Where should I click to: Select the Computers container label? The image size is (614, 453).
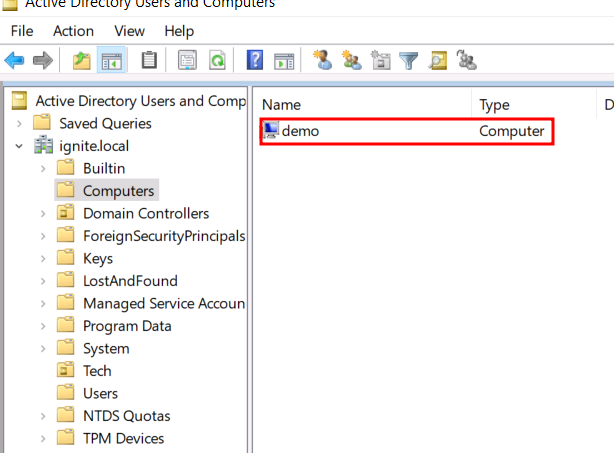[x=119, y=191]
